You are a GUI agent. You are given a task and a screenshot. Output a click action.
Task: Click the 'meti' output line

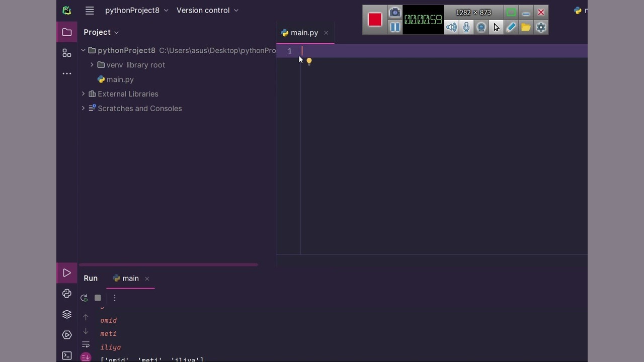(109, 334)
